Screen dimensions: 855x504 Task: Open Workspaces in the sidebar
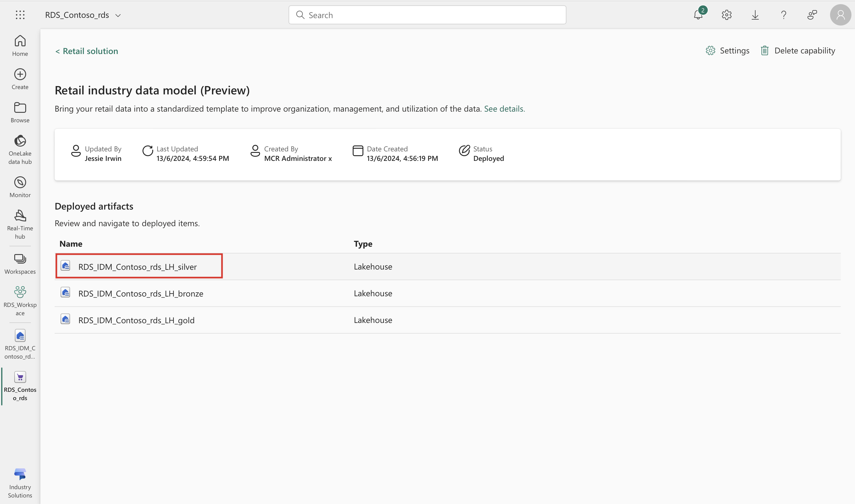point(20,264)
